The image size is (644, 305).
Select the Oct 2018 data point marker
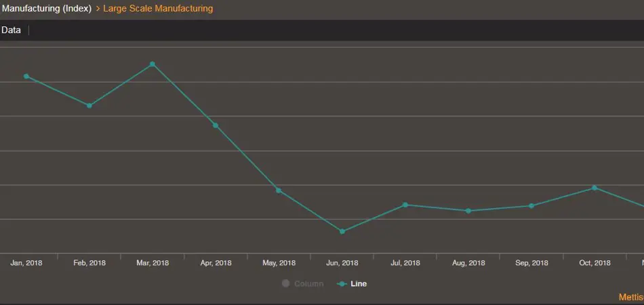[x=595, y=188]
